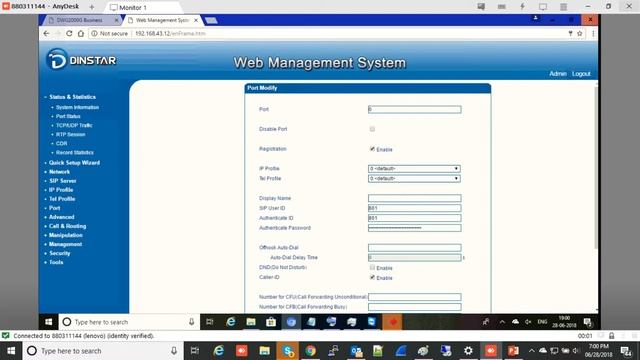Go back in the remote browser
The image size is (640, 360).
click(x=47, y=33)
